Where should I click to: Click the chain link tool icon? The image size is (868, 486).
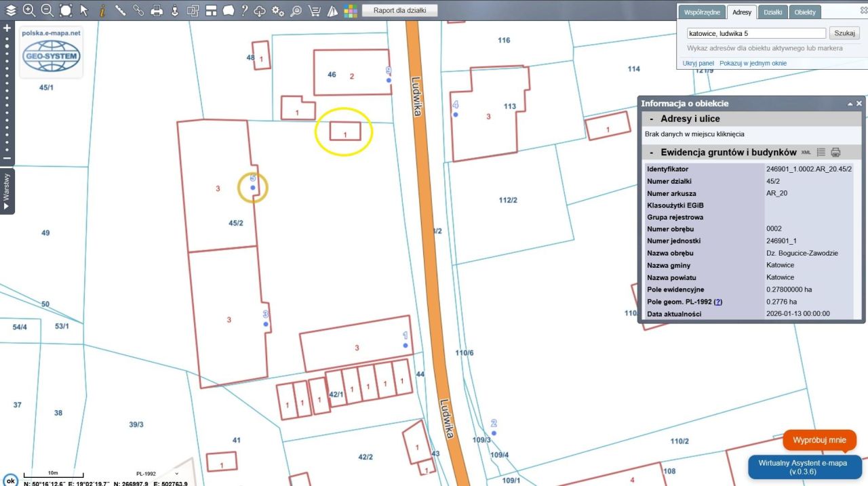[138, 10]
